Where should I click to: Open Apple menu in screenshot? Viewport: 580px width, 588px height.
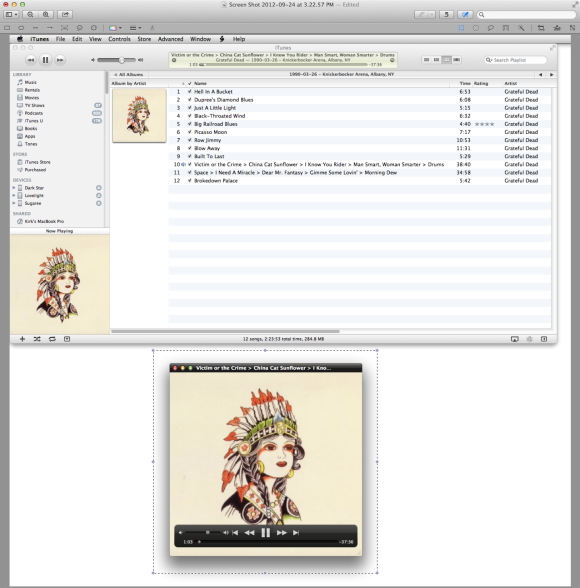tap(20, 39)
